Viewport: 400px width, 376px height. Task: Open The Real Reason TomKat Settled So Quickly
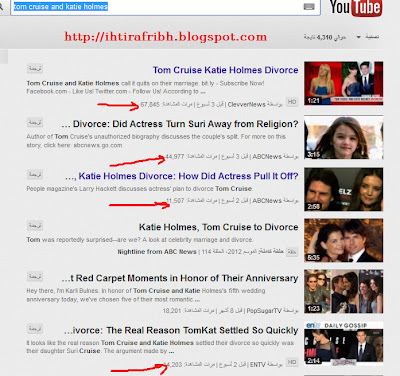pos(181,330)
